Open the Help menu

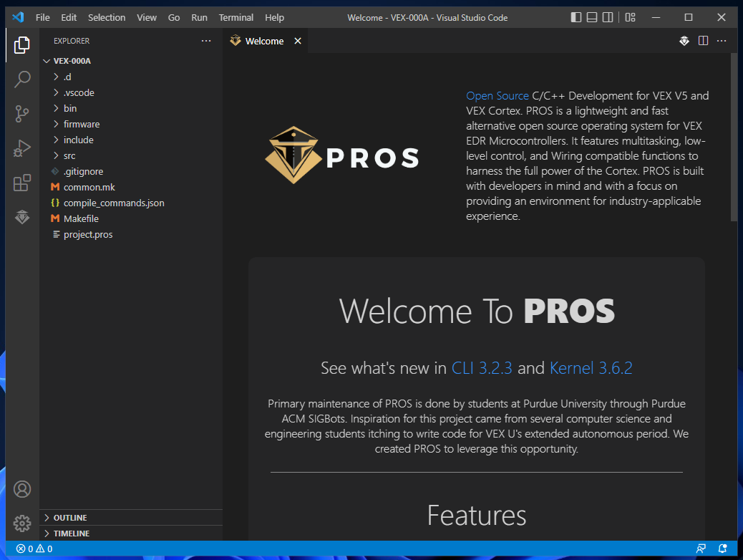pyautogui.click(x=274, y=17)
